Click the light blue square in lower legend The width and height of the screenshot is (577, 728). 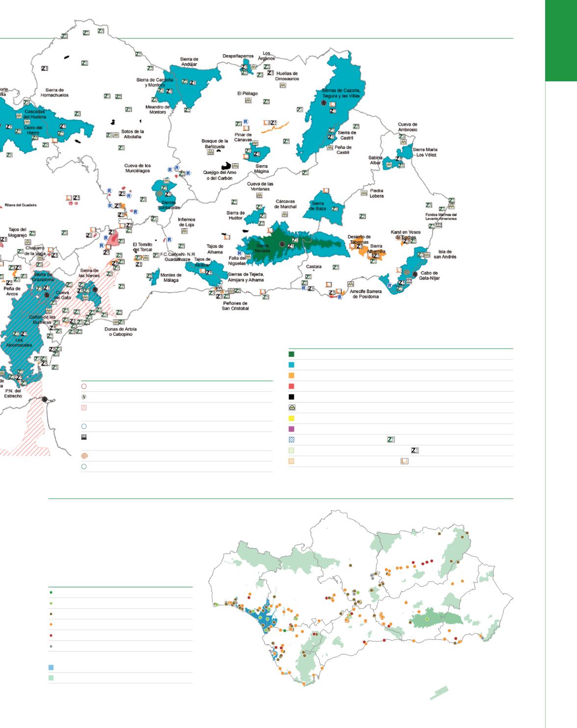point(52,668)
